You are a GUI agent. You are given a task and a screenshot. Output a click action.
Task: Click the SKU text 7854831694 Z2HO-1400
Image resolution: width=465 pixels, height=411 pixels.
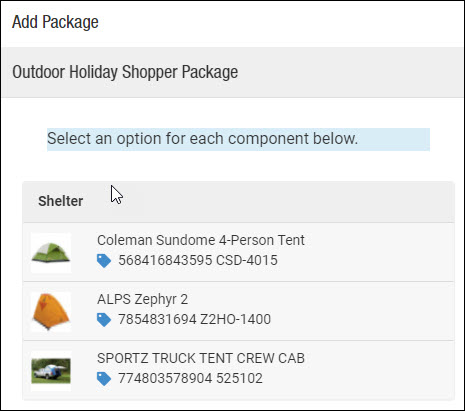point(194,319)
